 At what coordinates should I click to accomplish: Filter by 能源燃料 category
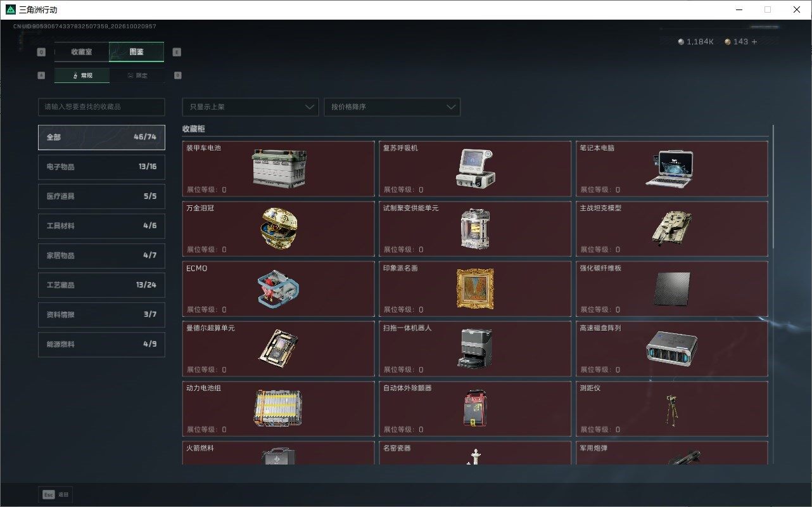[101, 344]
